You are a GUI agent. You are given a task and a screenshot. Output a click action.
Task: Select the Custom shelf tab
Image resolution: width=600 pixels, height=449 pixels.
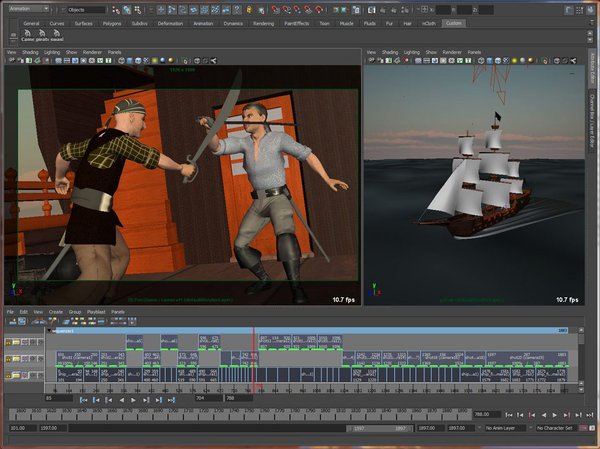453,23
